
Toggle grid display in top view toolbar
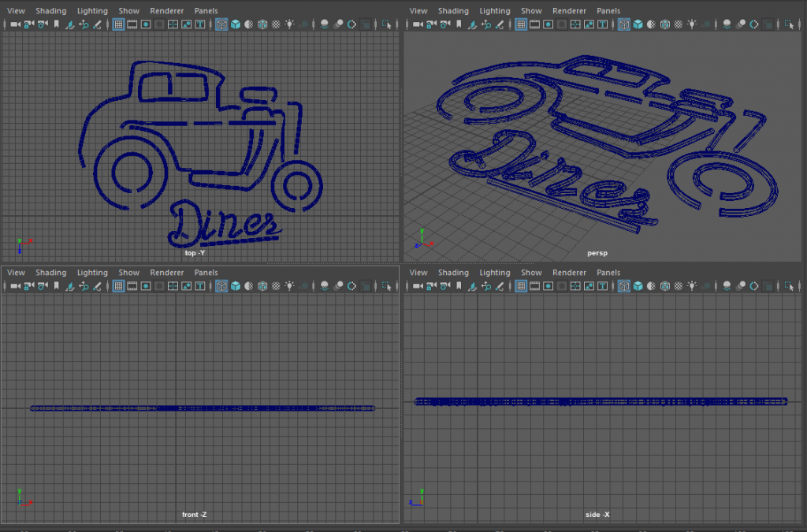point(118,24)
